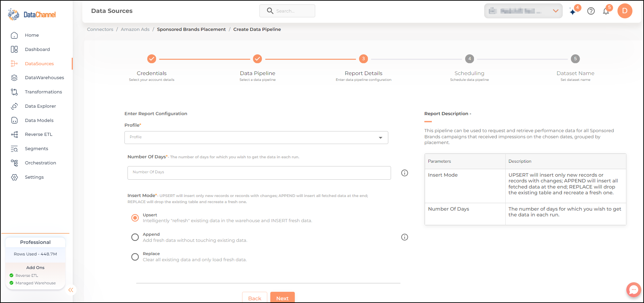The image size is (644, 303).
Task: Open the help question mark icon
Action: 591,11
